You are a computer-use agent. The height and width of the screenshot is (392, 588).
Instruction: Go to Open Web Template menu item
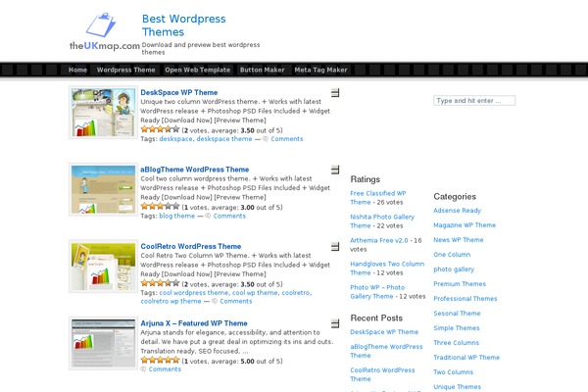click(x=198, y=70)
